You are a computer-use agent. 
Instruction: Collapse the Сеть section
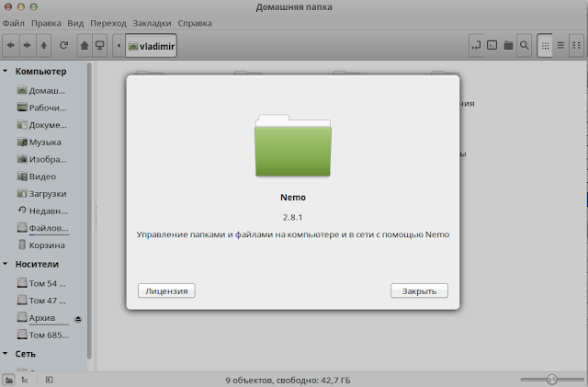coord(6,354)
